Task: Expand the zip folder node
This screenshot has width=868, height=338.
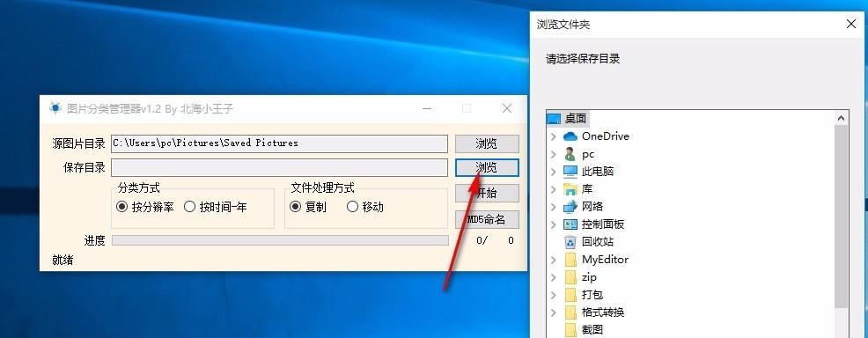Action: pos(553,277)
